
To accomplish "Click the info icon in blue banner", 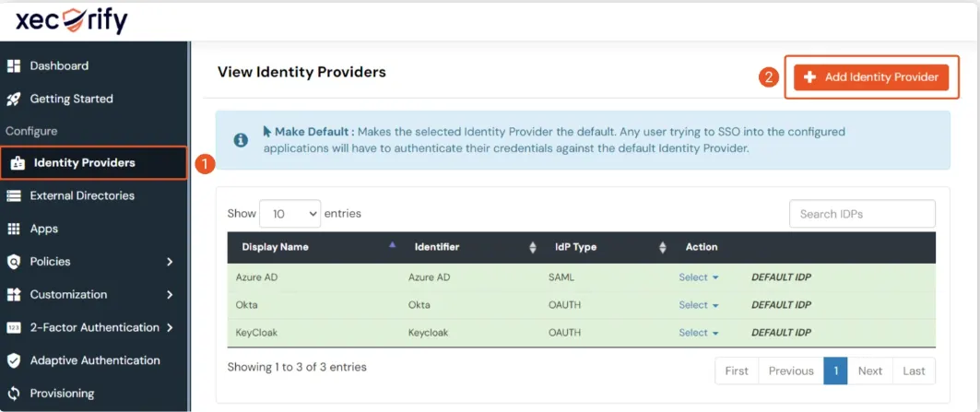I will [x=241, y=140].
